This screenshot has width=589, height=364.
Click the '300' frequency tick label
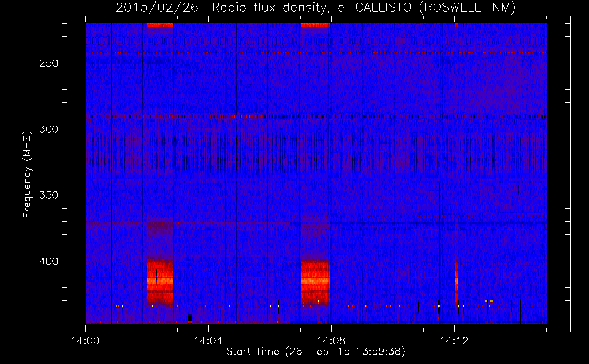point(49,129)
